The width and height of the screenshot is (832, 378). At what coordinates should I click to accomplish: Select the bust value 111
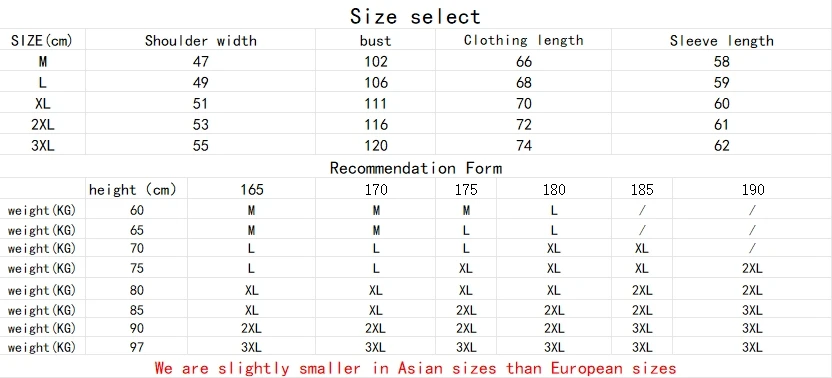point(376,104)
